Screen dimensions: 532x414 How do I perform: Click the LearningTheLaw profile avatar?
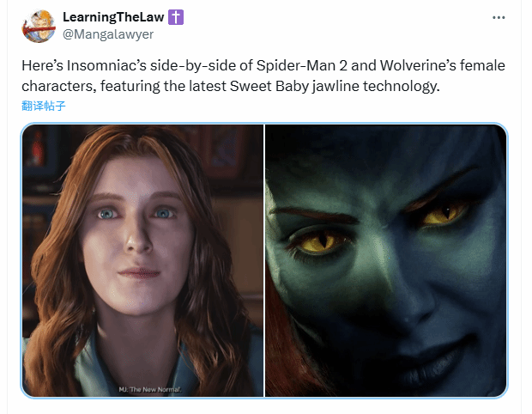tap(39, 26)
